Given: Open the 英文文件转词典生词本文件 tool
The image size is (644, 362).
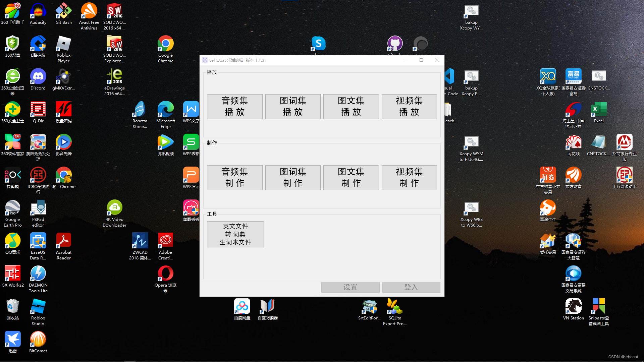Looking at the screenshot, I should (x=235, y=234).
